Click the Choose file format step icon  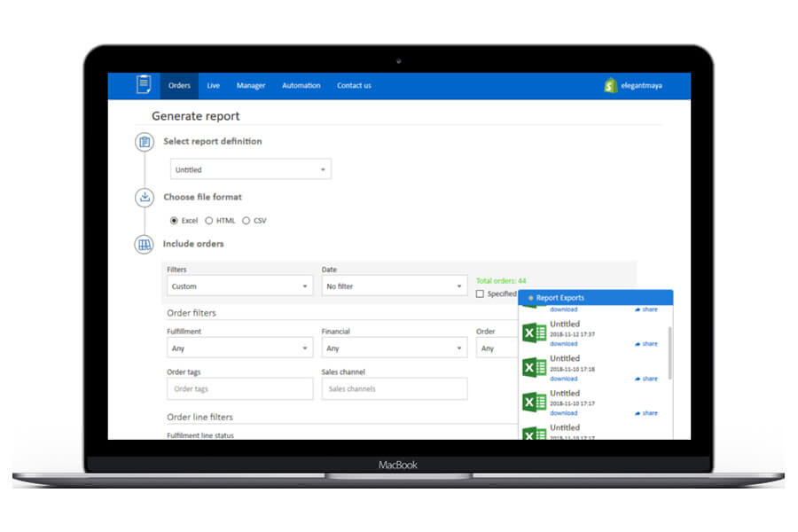coord(145,197)
